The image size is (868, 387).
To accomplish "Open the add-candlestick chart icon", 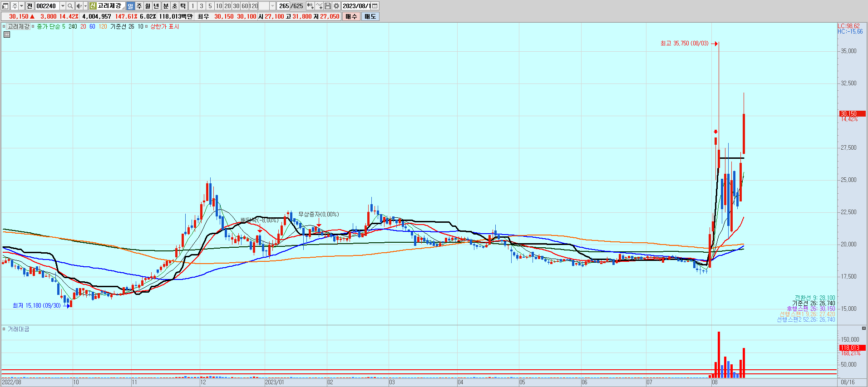I will pyautogui.click(x=310, y=6).
